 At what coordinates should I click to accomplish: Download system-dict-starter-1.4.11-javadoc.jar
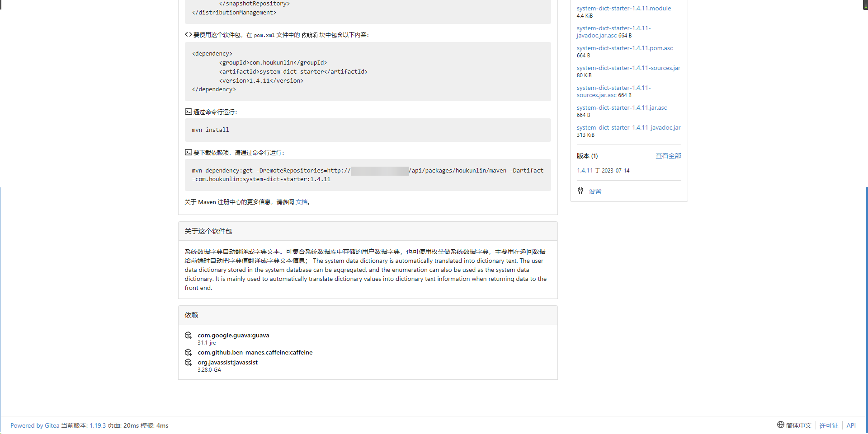pyautogui.click(x=628, y=127)
